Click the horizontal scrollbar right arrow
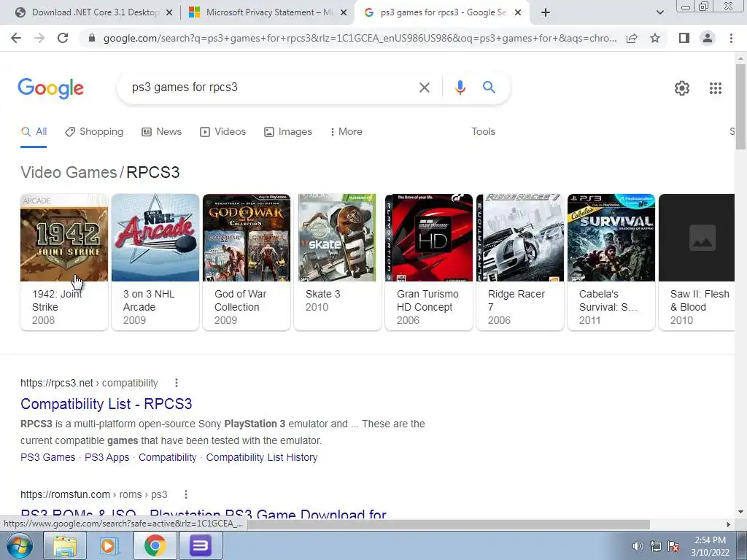747x560 pixels. coord(728,524)
